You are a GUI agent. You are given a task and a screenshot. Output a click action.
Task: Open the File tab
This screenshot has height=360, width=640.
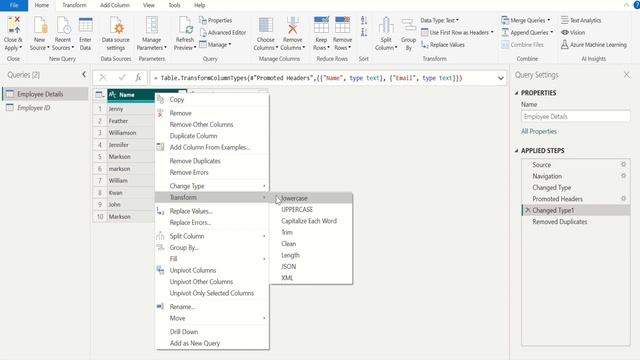tap(14, 5)
